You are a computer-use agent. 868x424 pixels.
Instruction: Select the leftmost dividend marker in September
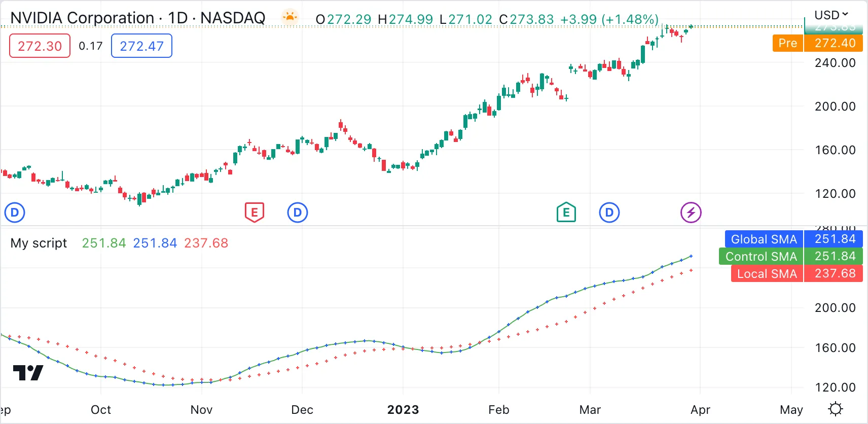(x=15, y=213)
